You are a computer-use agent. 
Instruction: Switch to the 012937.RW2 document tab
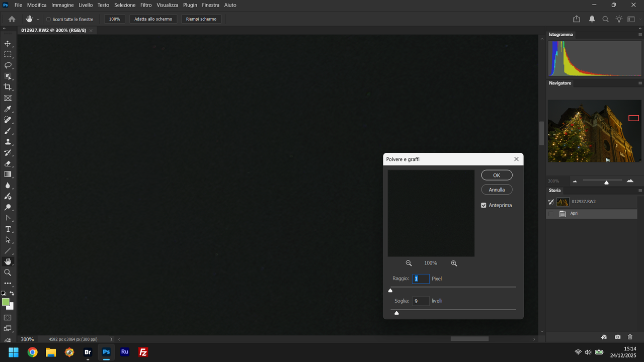[54, 30]
